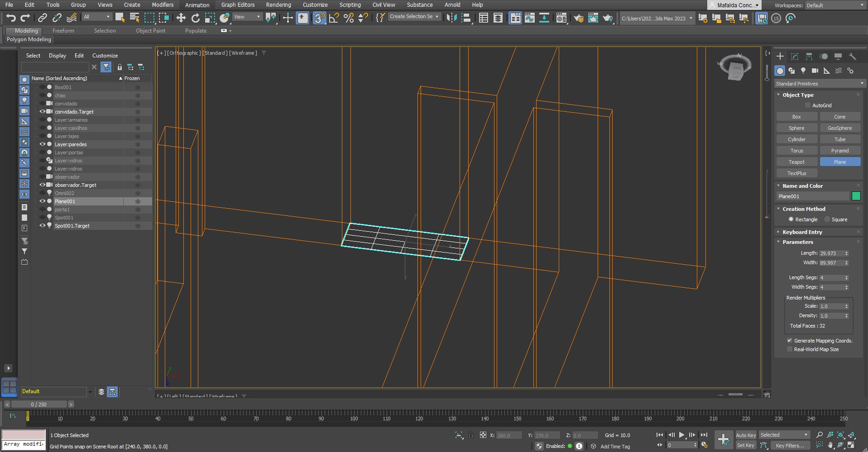Select the Rotate transform tool
This screenshot has height=452, width=868.
coord(195,18)
